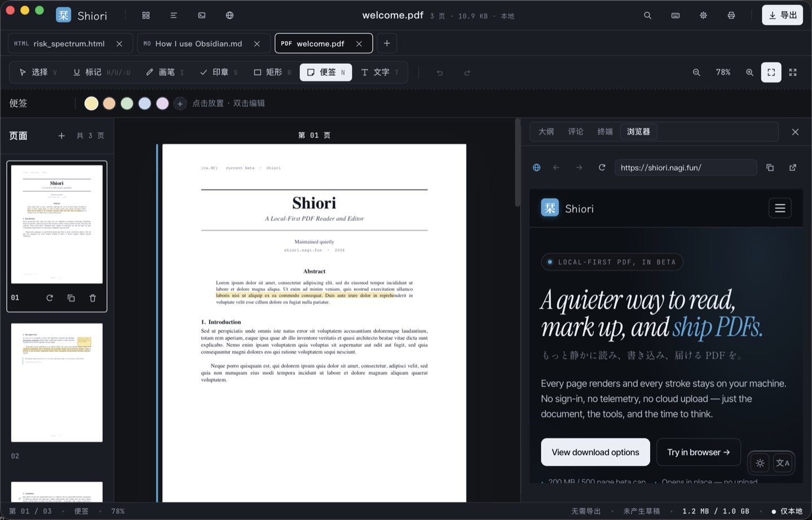Pick the purple note color swatch
Screen dimensions: 812x520
pos(162,103)
